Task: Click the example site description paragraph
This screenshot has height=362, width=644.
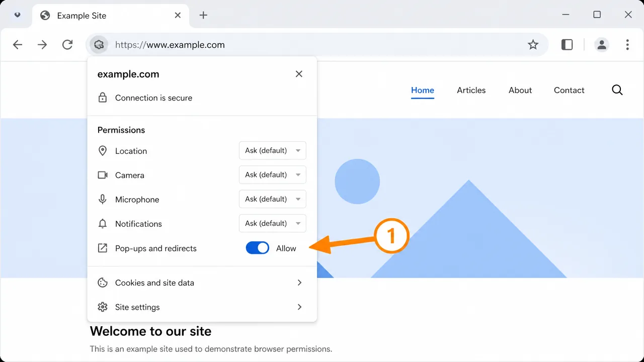Action: (x=211, y=348)
